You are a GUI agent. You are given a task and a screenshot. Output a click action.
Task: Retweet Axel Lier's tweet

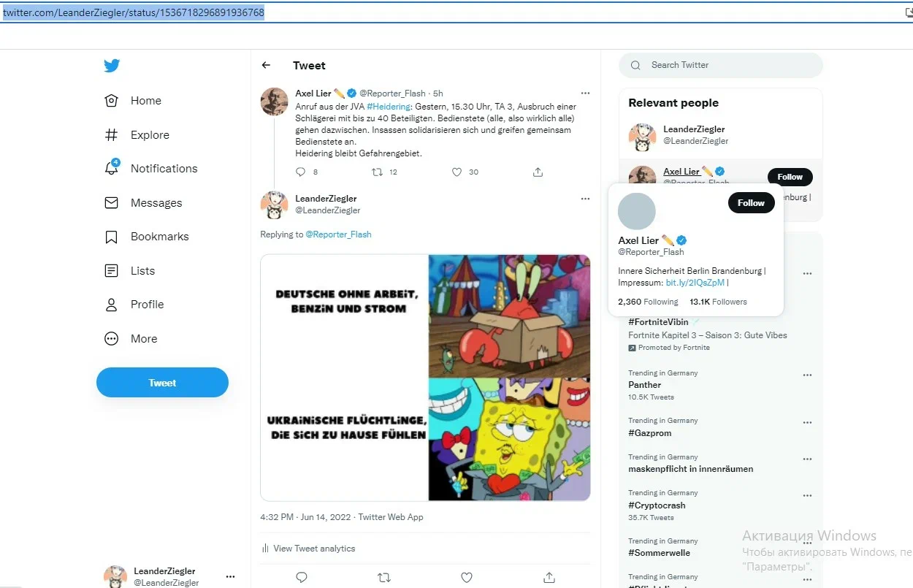377,172
